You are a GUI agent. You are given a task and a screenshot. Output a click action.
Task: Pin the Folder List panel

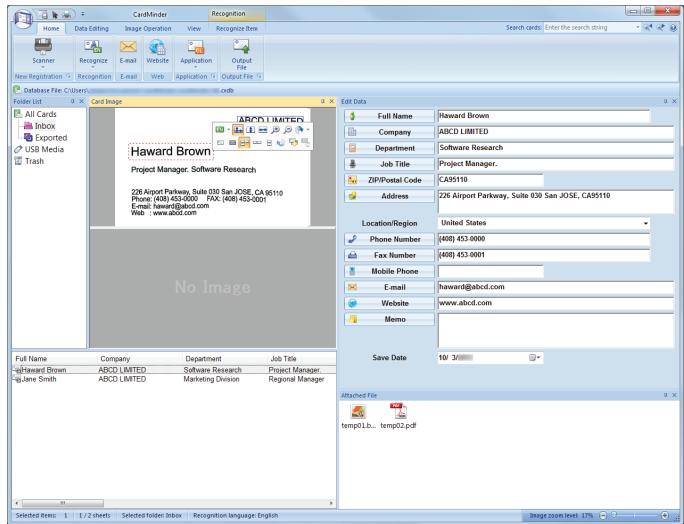pyautogui.click(x=72, y=101)
